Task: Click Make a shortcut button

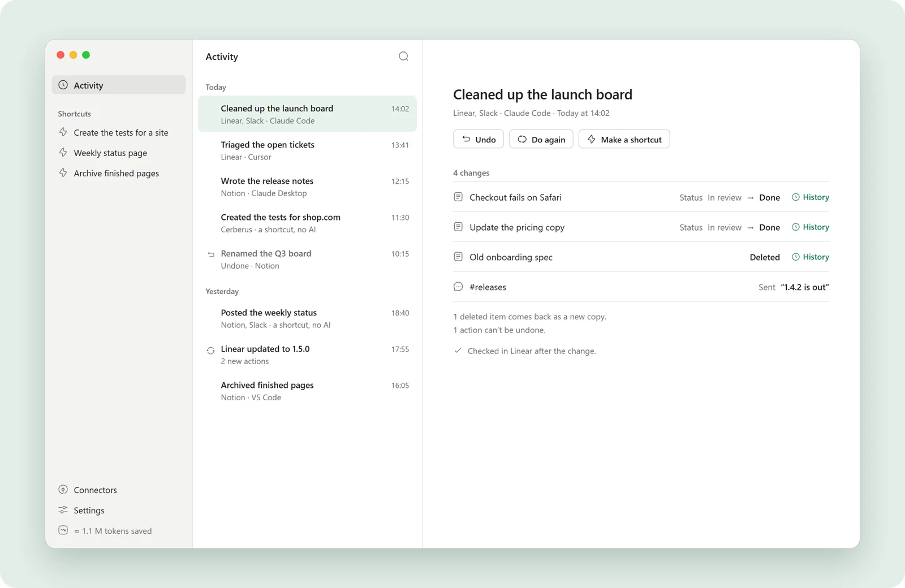Action: click(x=624, y=139)
